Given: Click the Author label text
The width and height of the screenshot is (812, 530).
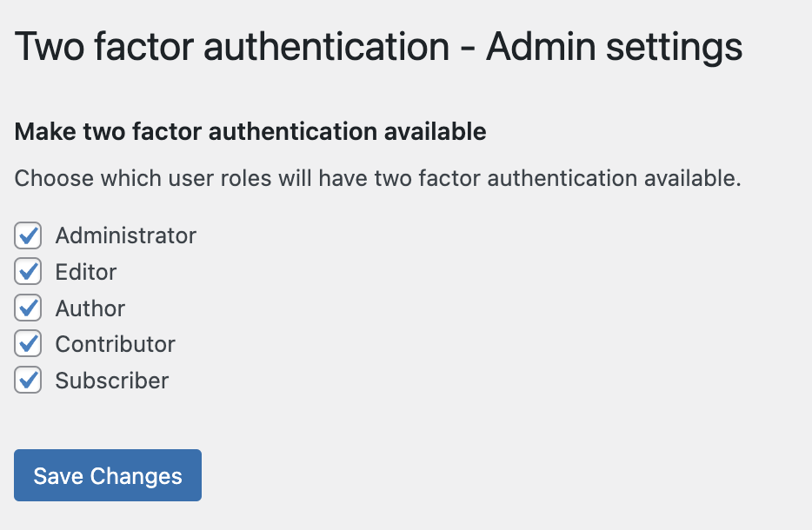Looking at the screenshot, I should [90, 308].
